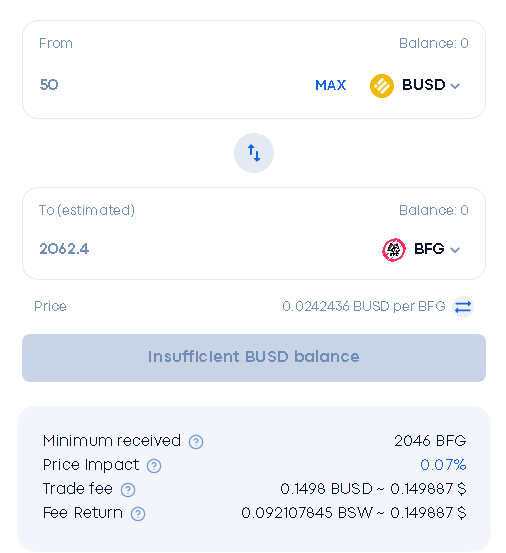Use MAX to fill the amount

[x=330, y=85]
